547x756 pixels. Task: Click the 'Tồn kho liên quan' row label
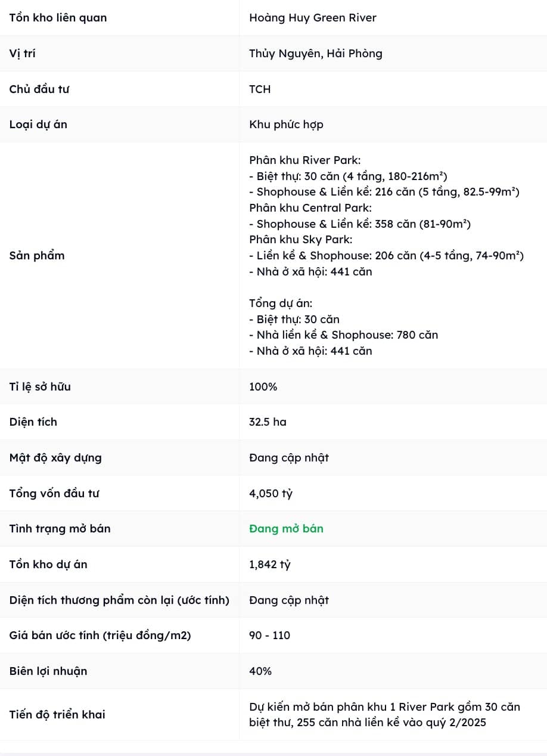[x=58, y=18]
